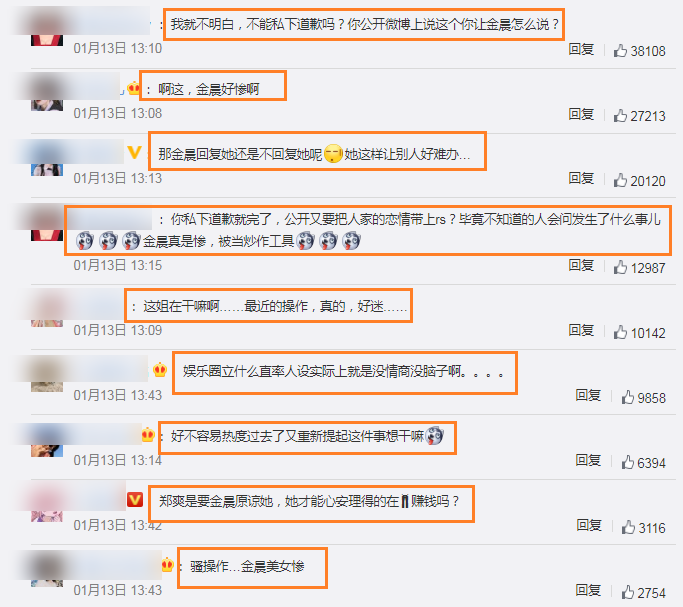Like the comment showing 20120 likes
Image resolution: width=683 pixels, height=607 pixels.
620,181
